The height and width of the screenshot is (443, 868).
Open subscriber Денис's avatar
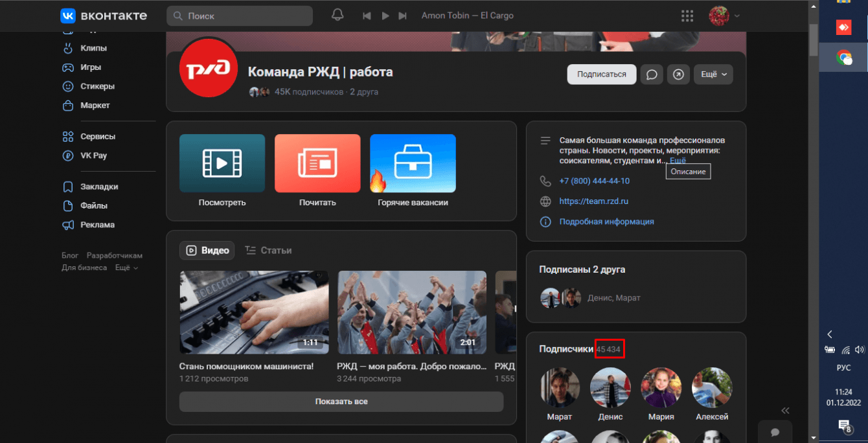coord(610,387)
